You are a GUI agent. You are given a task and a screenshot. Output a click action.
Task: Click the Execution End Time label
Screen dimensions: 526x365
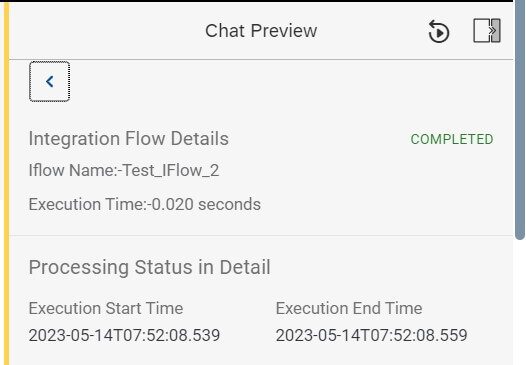[349, 308]
